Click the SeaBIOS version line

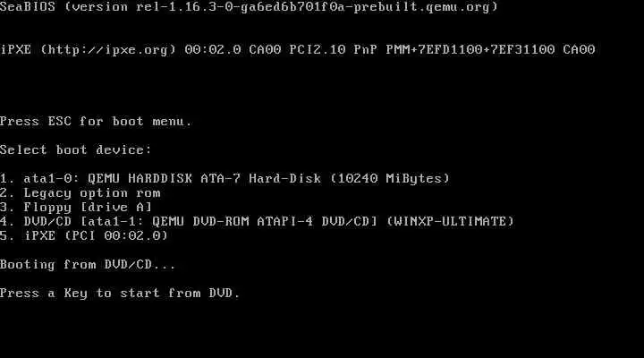249,7
